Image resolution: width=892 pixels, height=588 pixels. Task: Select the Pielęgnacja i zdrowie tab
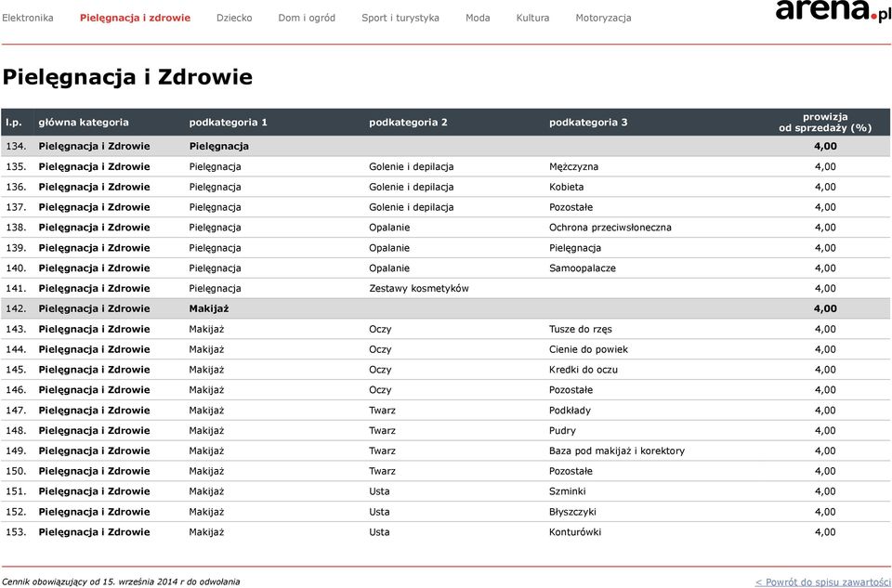pos(135,18)
